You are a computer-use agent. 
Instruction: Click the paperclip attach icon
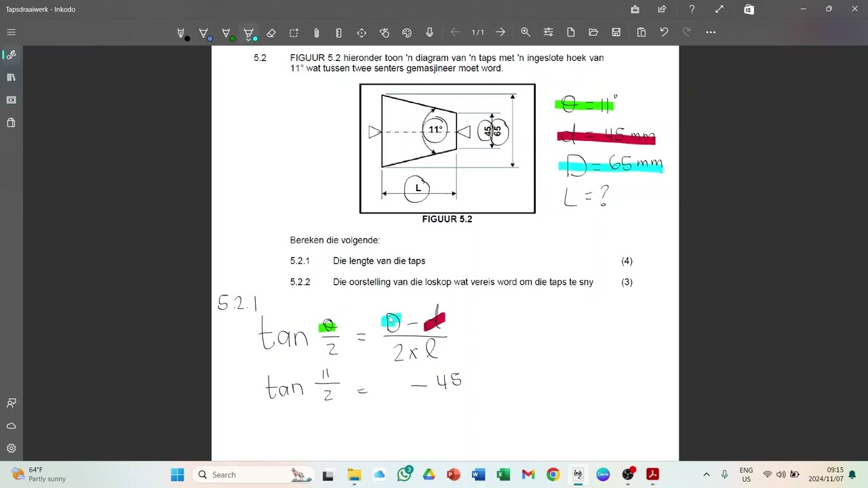[x=316, y=33]
